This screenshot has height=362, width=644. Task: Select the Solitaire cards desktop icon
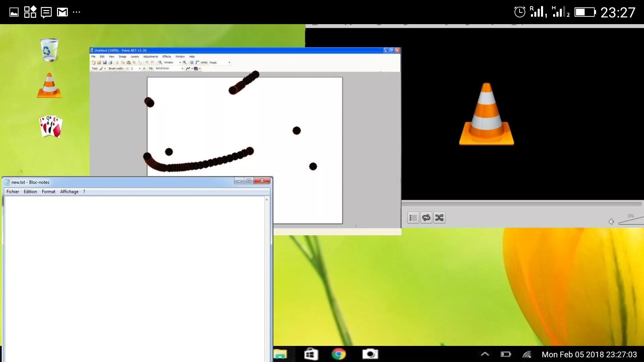coord(51,127)
